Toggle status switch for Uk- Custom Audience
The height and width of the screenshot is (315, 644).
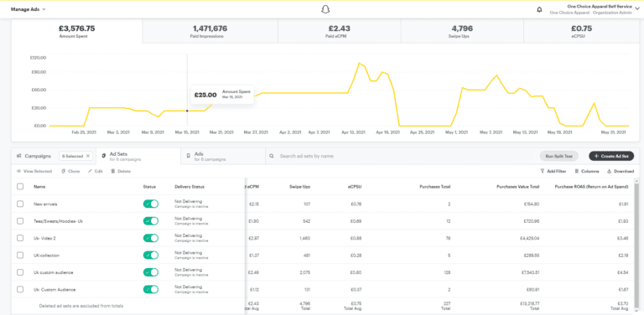(x=151, y=290)
